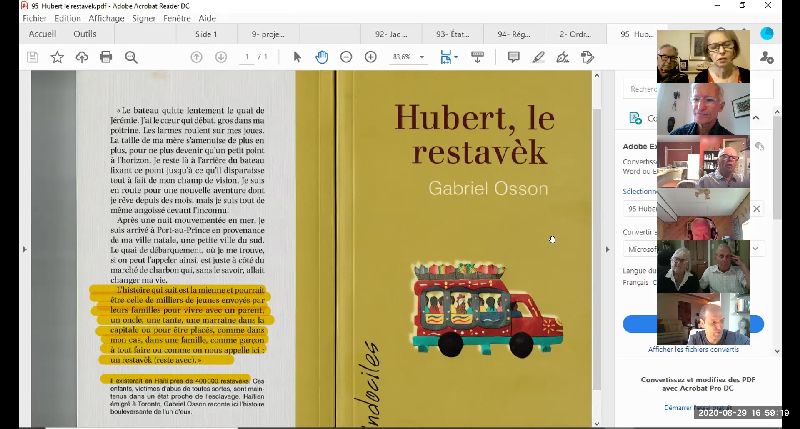Screen dimensions: 800x429
Task: Add the file to favorites with star icon
Action: pyautogui.click(x=57, y=57)
